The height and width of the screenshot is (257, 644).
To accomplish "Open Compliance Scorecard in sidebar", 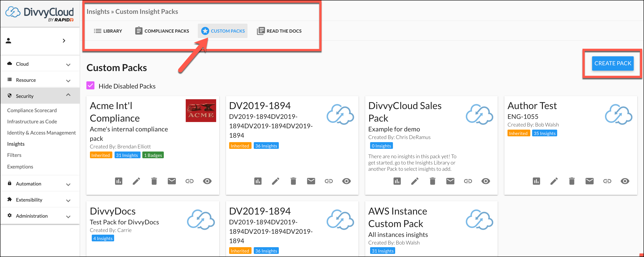I will coord(32,110).
